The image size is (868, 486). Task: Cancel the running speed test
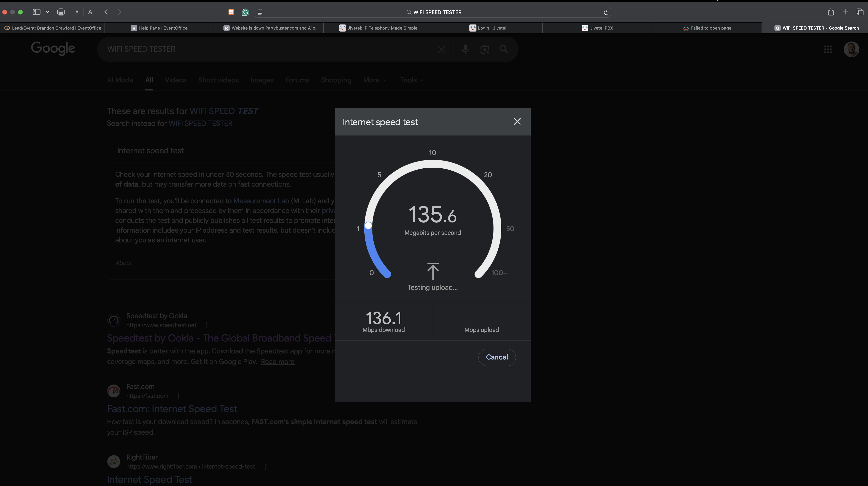[x=497, y=357]
